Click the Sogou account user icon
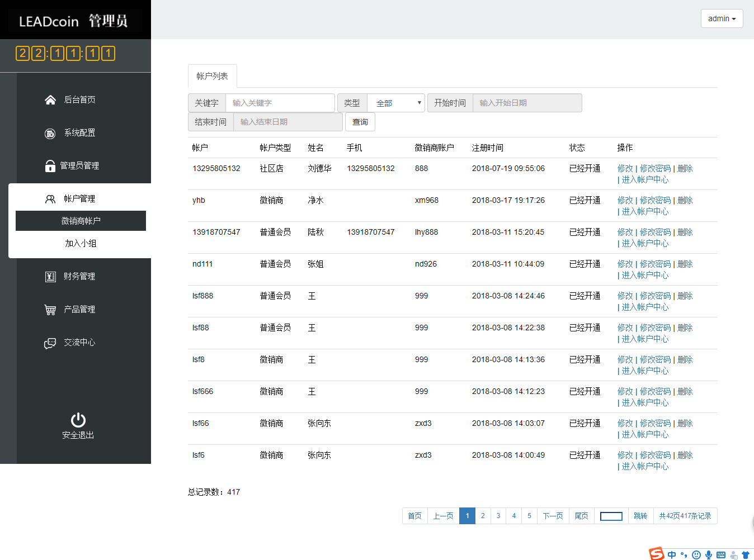This screenshot has width=754, height=560. pyautogui.click(x=733, y=554)
